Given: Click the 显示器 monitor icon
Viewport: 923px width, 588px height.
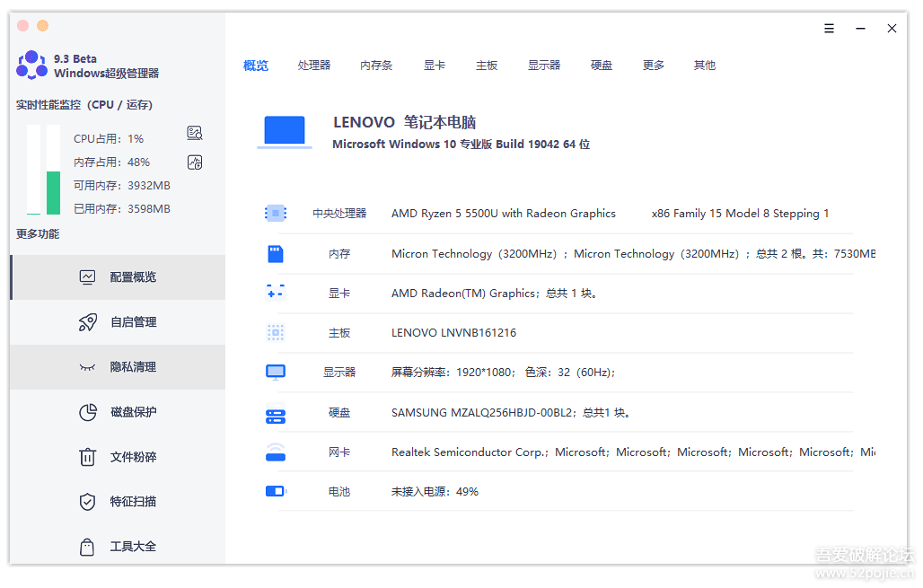Looking at the screenshot, I should point(276,372).
